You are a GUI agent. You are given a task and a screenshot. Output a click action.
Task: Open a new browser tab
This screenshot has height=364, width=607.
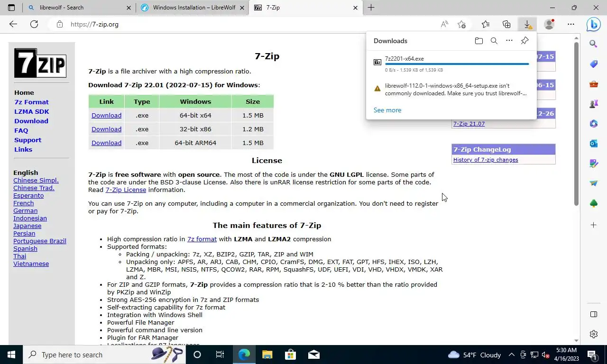[371, 8]
